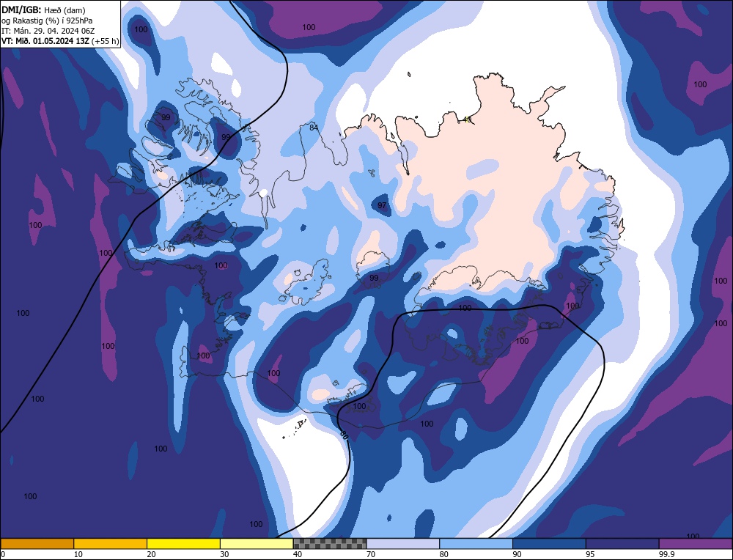Click the "90" legend tick label
The width and height of the screenshot is (733, 560).
(x=517, y=554)
